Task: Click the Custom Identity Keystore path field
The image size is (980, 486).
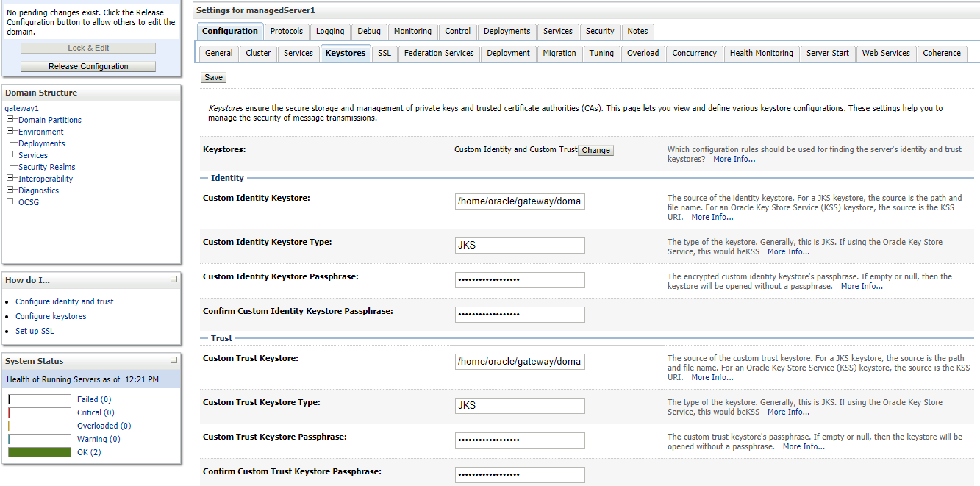Action: point(520,201)
